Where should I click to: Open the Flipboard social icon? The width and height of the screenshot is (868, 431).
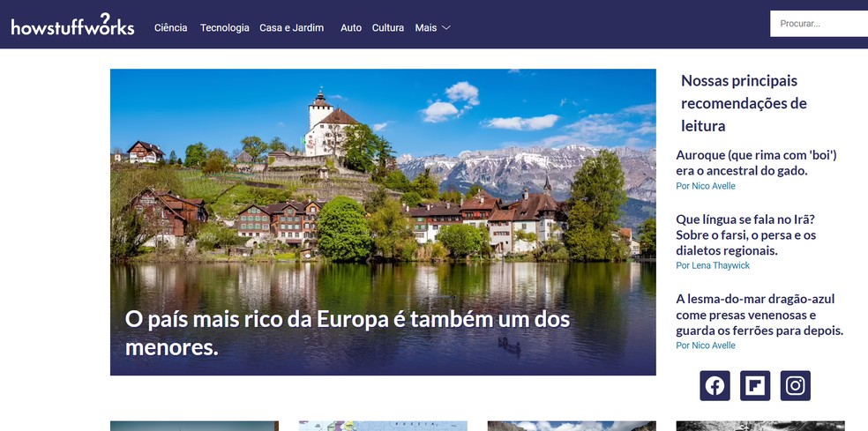755,386
